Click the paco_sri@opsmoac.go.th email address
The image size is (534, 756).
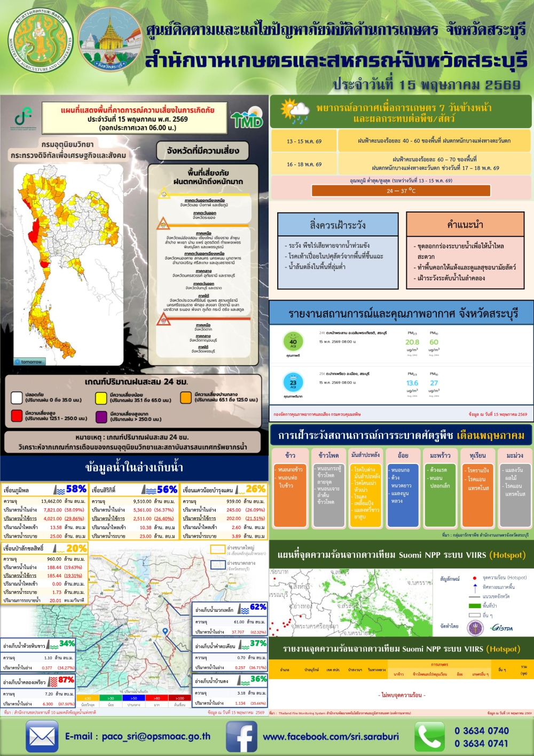pos(156,736)
